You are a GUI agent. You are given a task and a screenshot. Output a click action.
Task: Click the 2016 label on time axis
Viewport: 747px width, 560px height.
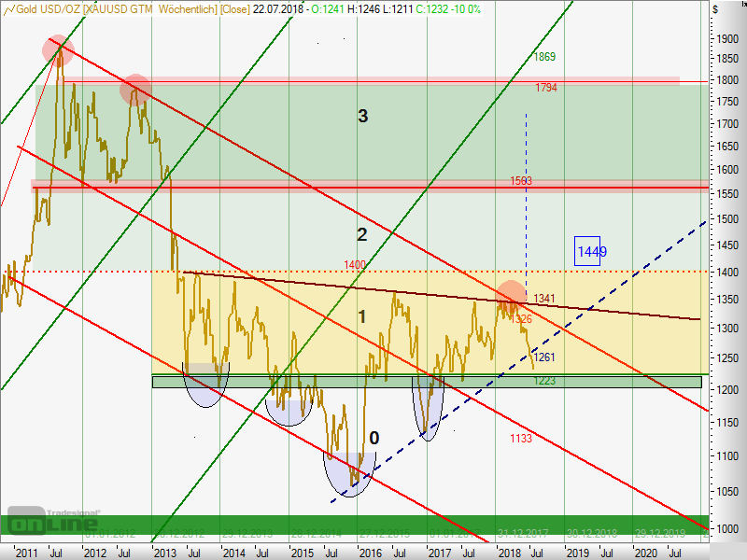click(372, 553)
